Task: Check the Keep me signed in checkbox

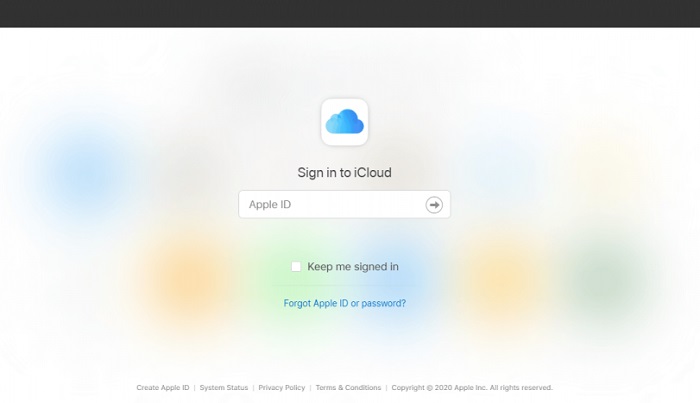Action: (296, 266)
